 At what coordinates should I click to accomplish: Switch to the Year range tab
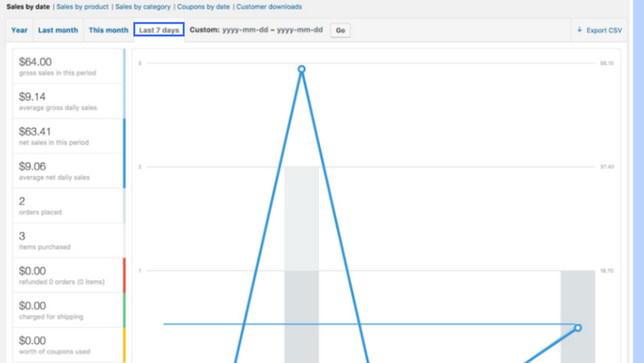tap(19, 30)
